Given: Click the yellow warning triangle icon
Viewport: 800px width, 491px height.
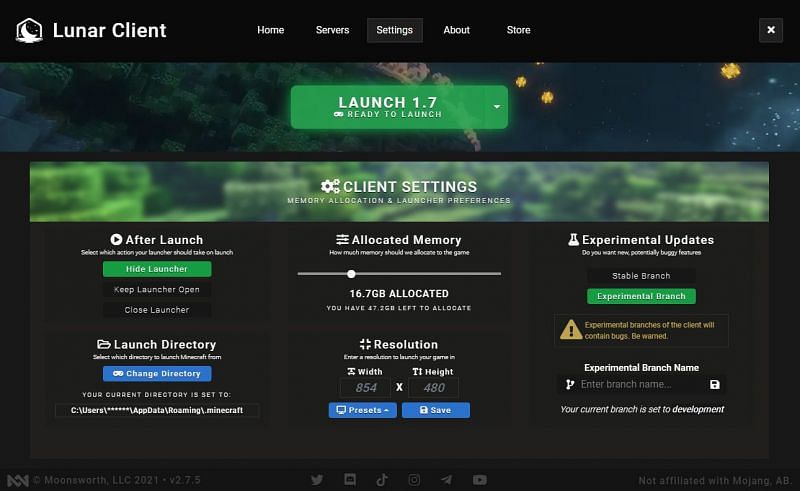Looking at the screenshot, I should [x=571, y=330].
